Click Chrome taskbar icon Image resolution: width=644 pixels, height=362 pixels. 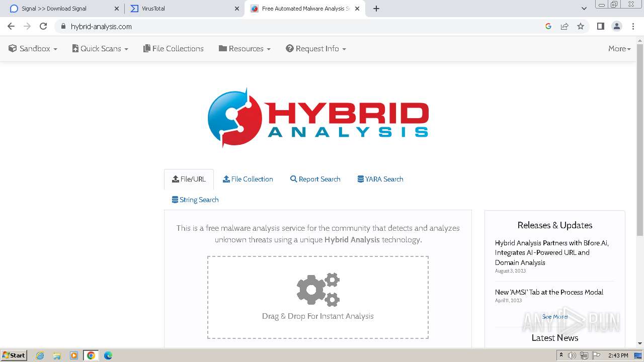(x=91, y=355)
